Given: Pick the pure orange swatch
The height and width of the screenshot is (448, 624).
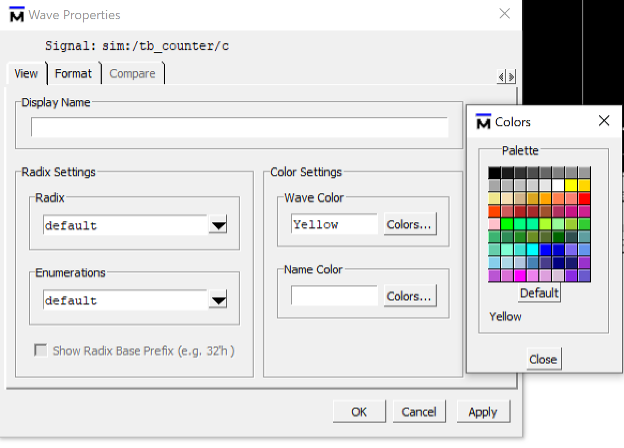Looking at the screenshot, I should [546, 198].
